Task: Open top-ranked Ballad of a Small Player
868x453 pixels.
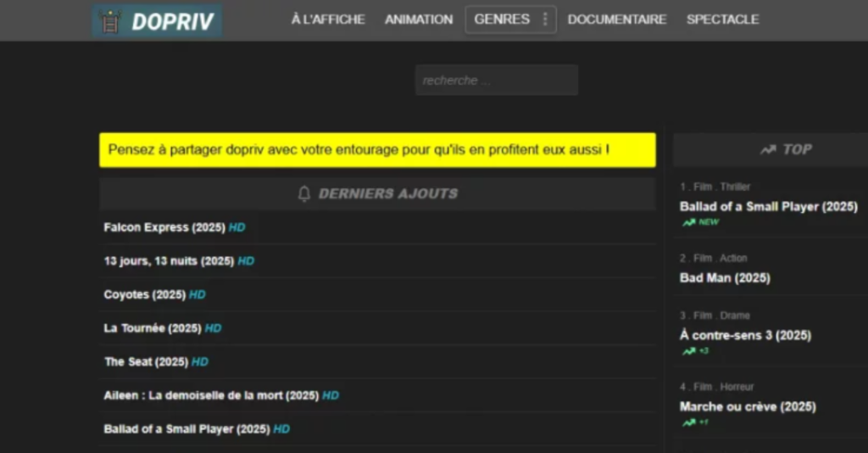Action: pos(768,206)
